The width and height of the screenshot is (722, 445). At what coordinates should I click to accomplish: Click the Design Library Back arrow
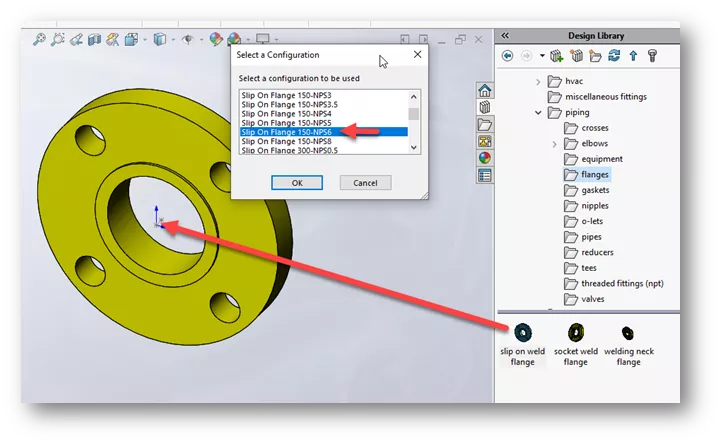tap(507, 56)
